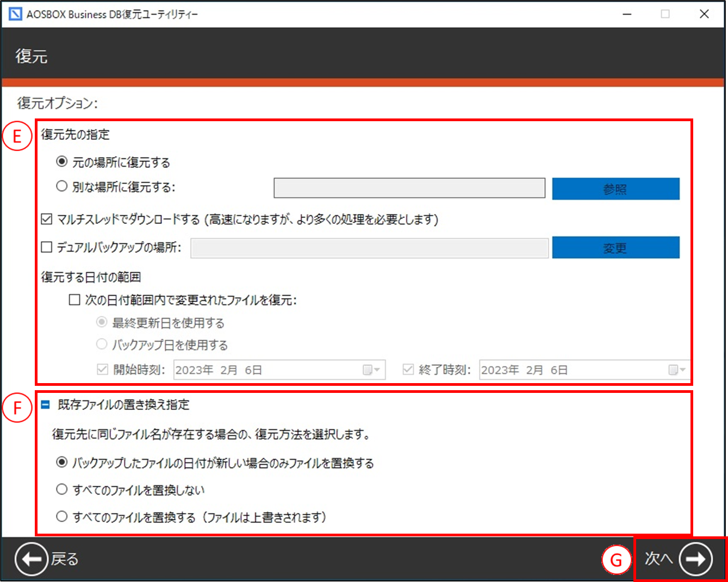Image resolution: width=728 pixels, height=582 pixels.
Task: Uncheck マルチスレッドでダウンロードする checkbox
Action: pos(47,219)
